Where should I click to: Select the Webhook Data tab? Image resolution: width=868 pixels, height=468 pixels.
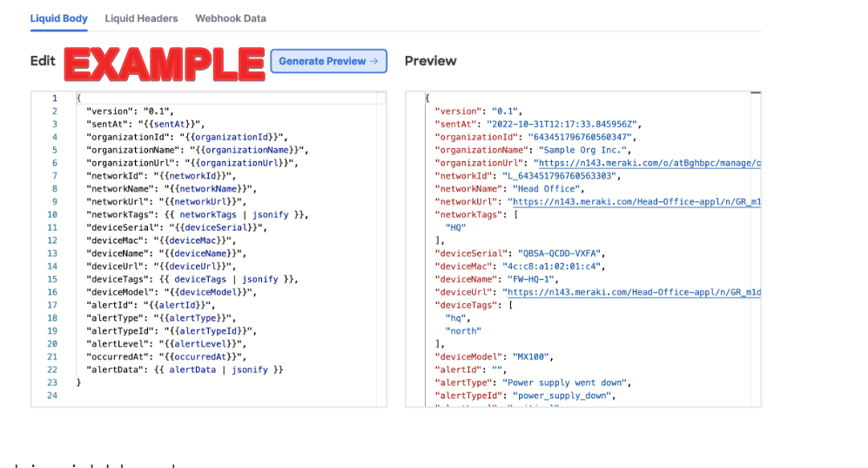coord(231,18)
